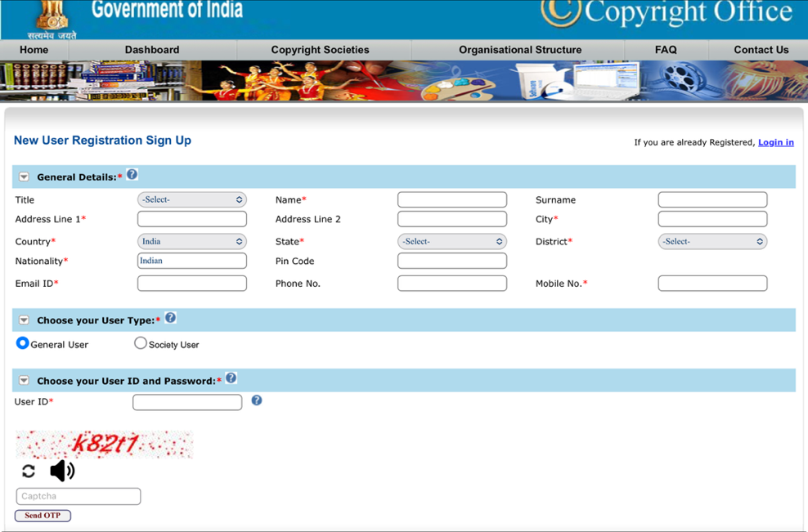Open help icon beside User ID and Password heading
Viewport: 808px width, 532px height.
[x=231, y=378]
